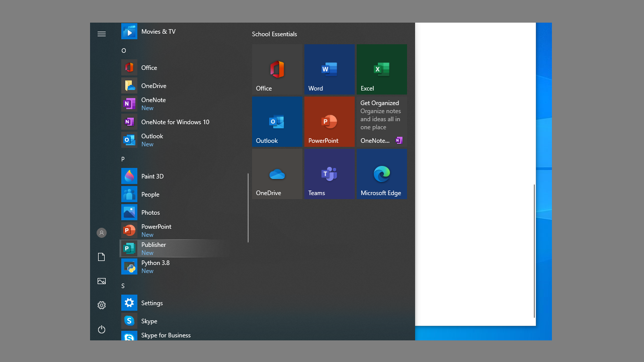Open OneNote for Windows 10
The image size is (644, 362).
[x=175, y=122]
